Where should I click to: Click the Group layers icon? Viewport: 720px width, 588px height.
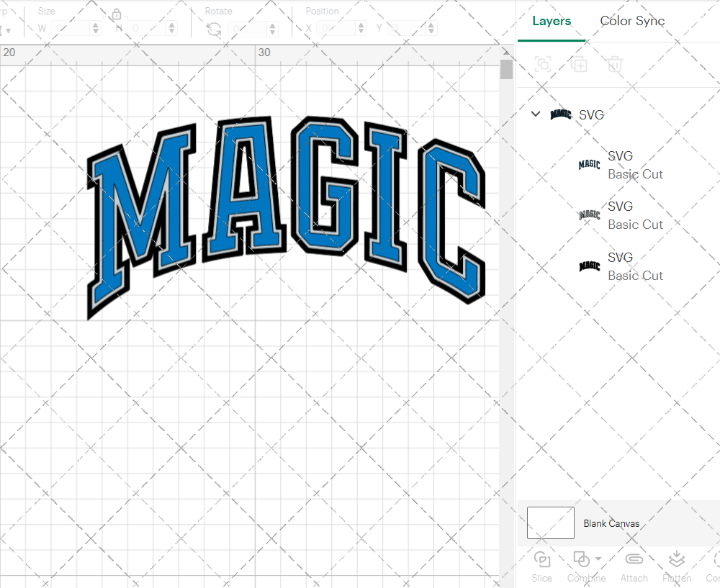pyautogui.click(x=543, y=64)
